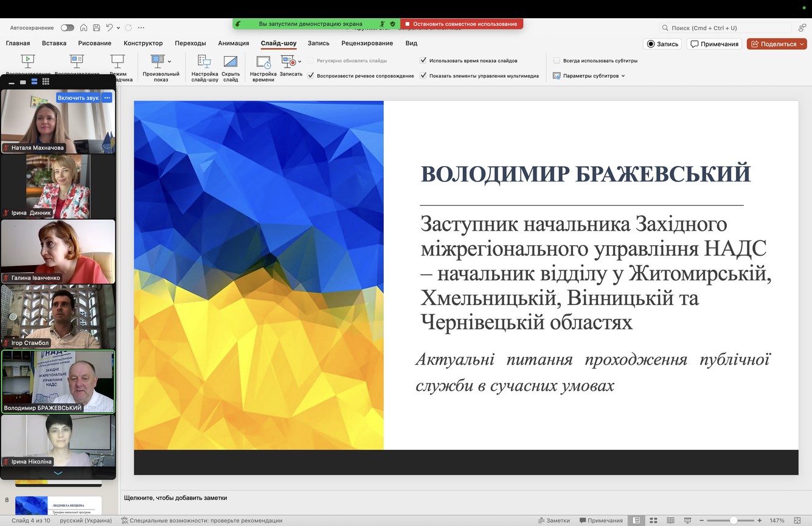The image size is (812, 526).
Task: Click the Home icon next to AutoSave
Action: pyautogui.click(x=83, y=28)
